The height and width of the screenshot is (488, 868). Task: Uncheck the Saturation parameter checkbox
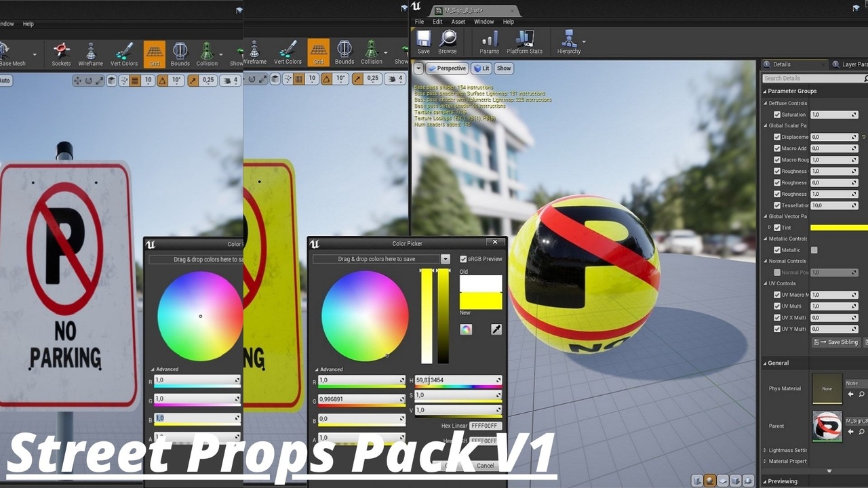pyautogui.click(x=777, y=115)
